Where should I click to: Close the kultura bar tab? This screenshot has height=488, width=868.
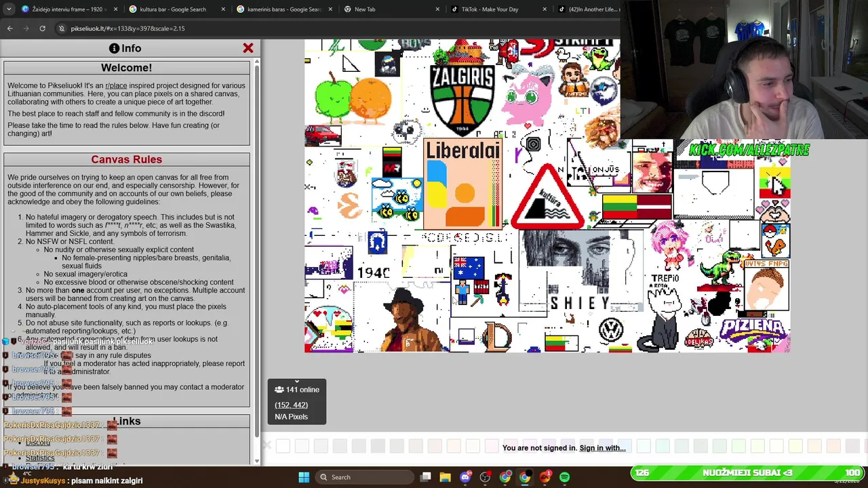[222, 9]
